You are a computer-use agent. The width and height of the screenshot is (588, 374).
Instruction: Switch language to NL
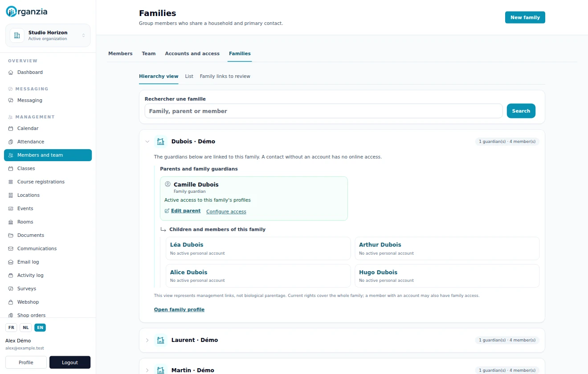pyautogui.click(x=26, y=328)
